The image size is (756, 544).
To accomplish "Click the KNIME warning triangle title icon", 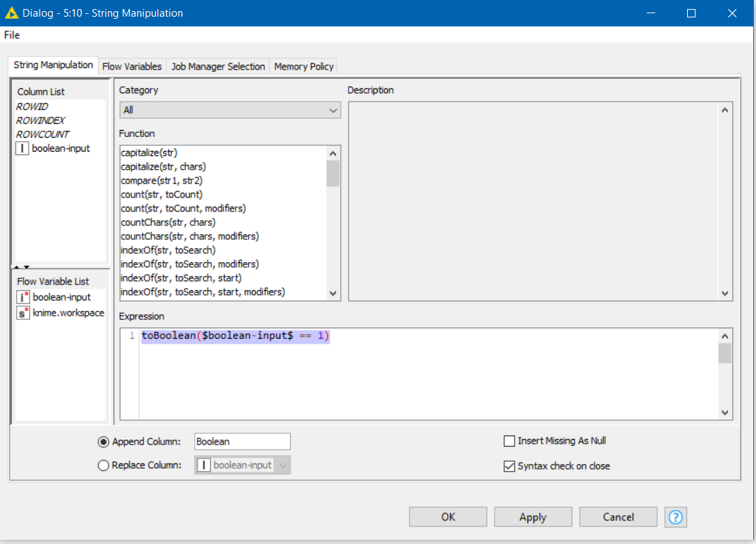I will (10, 13).
